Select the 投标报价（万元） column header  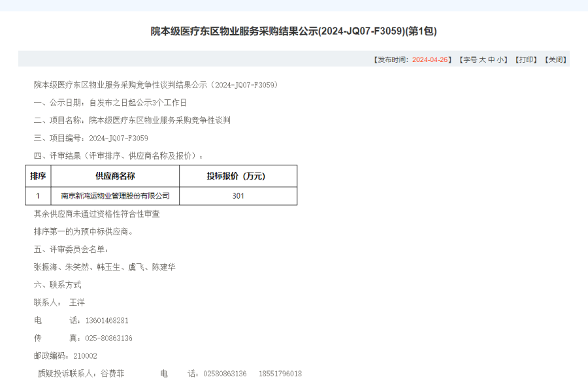pyautogui.click(x=238, y=176)
